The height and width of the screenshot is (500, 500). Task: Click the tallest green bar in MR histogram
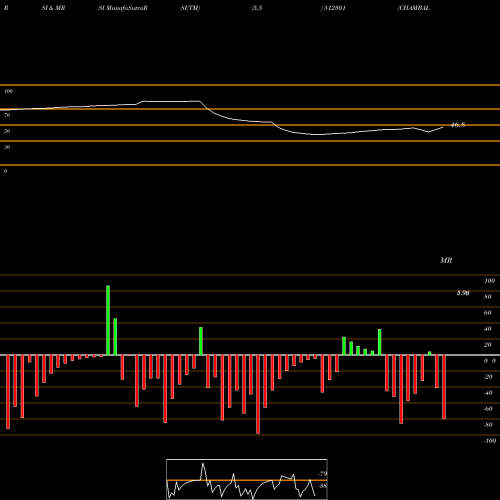108,320
